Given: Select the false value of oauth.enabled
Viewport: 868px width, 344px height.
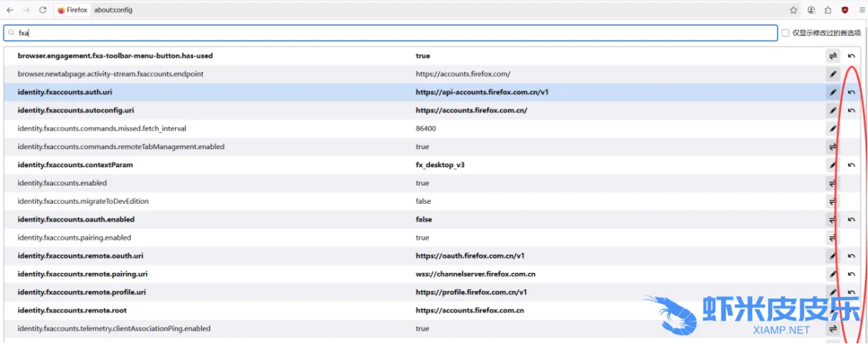Looking at the screenshot, I should click(x=424, y=219).
